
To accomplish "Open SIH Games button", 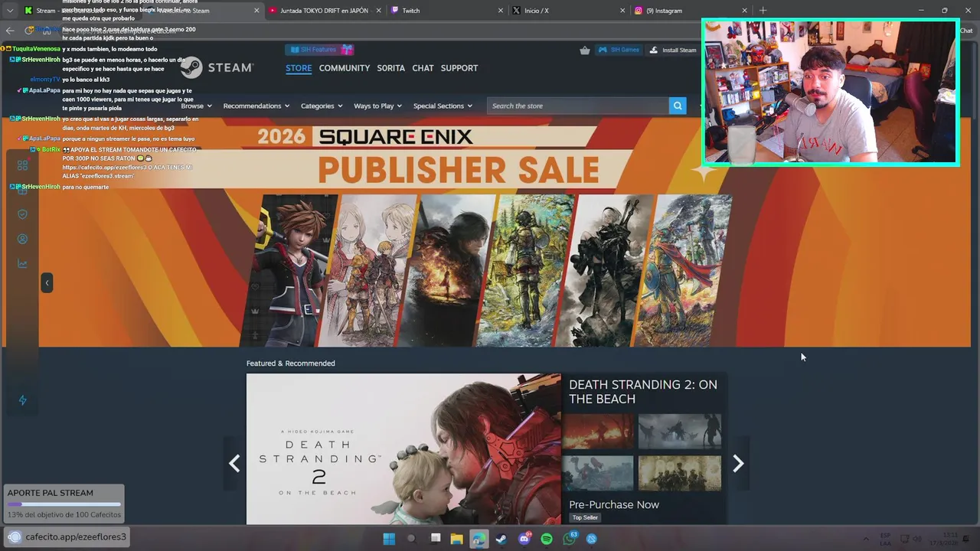I will pos(619,50).
